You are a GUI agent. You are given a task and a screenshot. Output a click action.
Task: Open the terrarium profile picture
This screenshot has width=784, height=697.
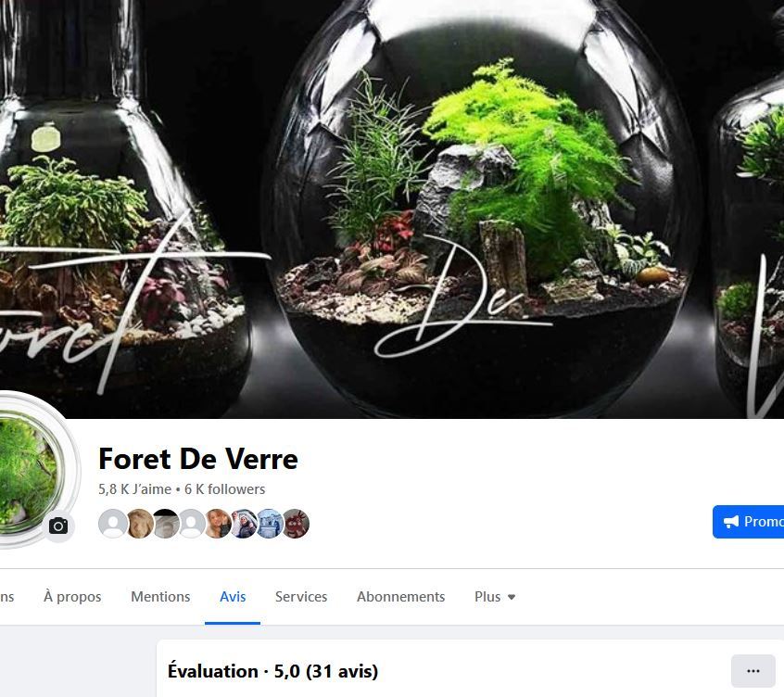pyautogui.click(x=29, y=470)
